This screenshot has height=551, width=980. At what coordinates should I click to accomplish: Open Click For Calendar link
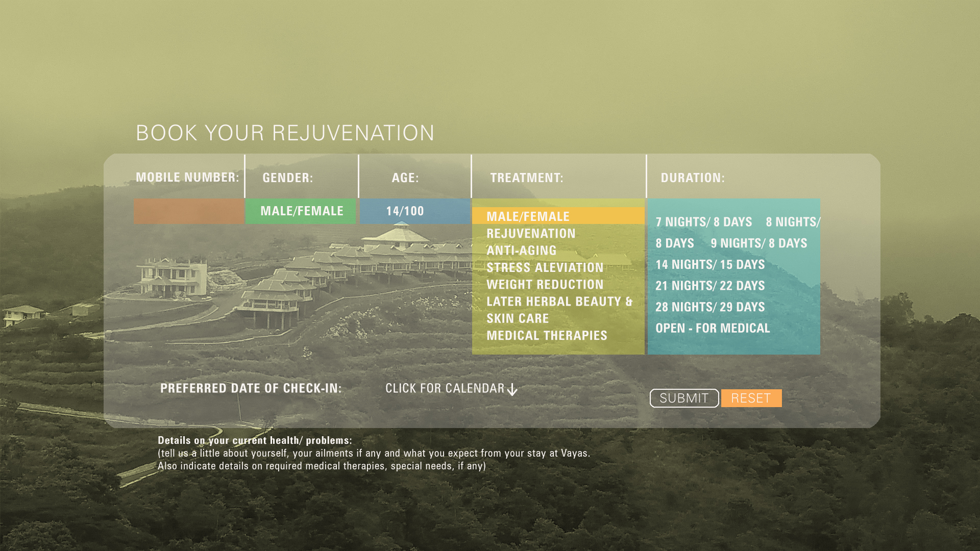(x=445, y=389)
